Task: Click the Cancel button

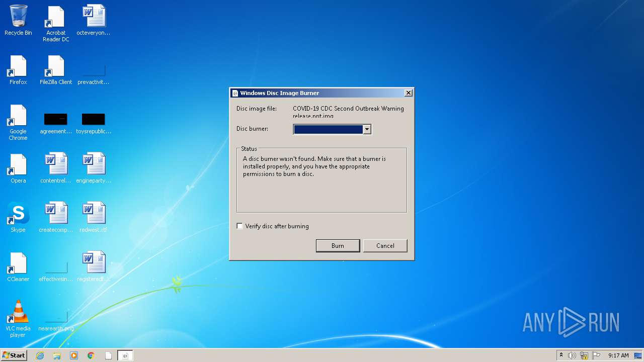Action: [x=385, y=246]
